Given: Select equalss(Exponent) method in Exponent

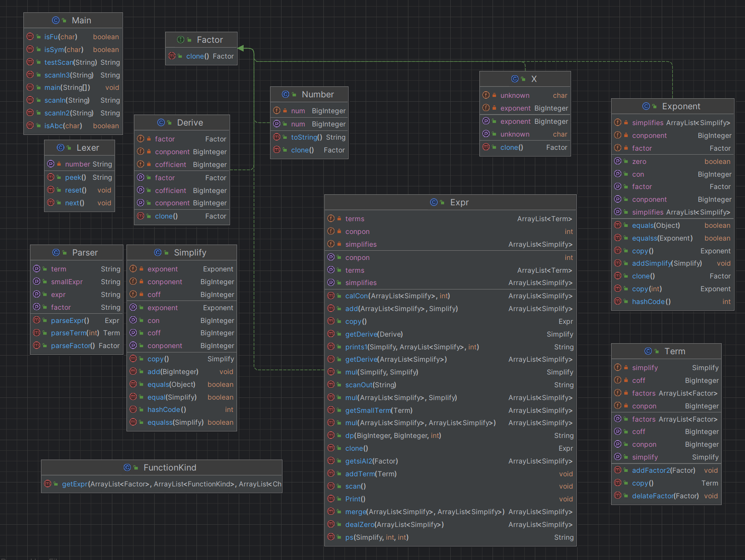Looking at the screenshot, I should click(663, 238).
